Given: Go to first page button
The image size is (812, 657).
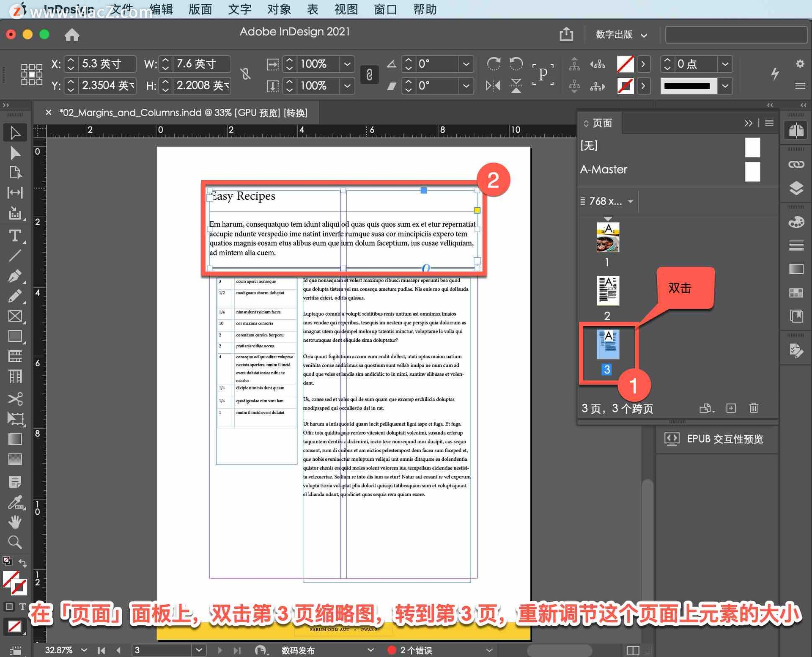Looking at the screenshot, I should tap(101, 650).
